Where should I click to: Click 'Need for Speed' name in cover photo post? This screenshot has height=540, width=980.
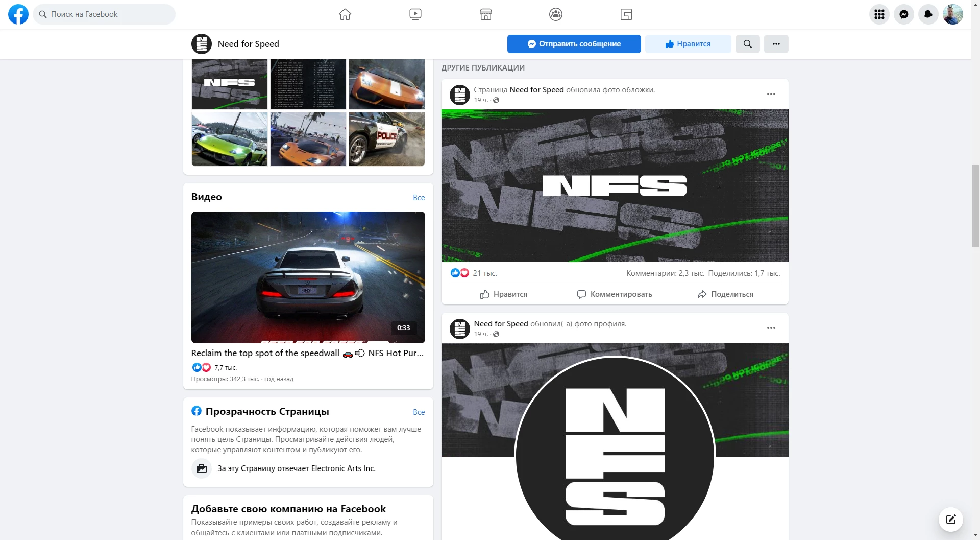(536, 90)
